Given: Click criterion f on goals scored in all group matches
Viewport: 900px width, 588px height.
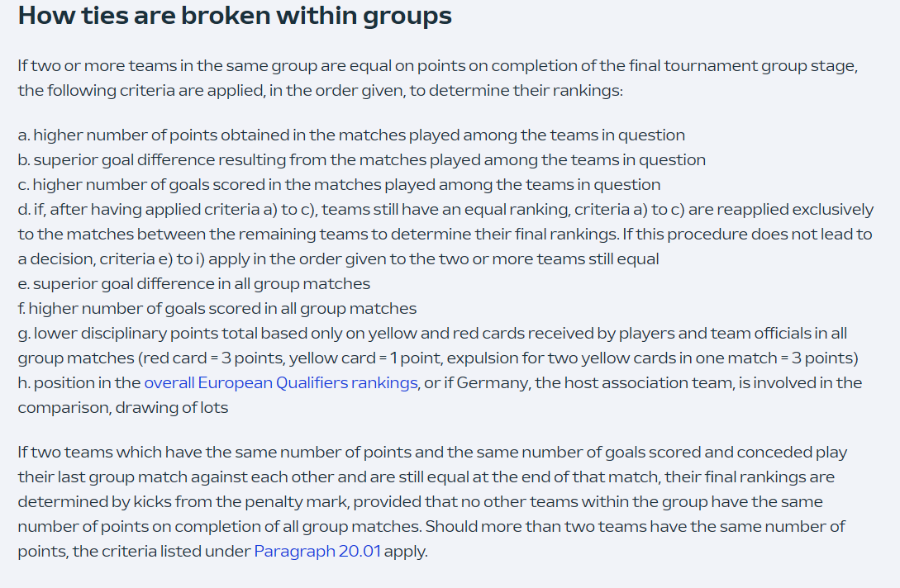Looking at the screenshot, I should point(217,308).
